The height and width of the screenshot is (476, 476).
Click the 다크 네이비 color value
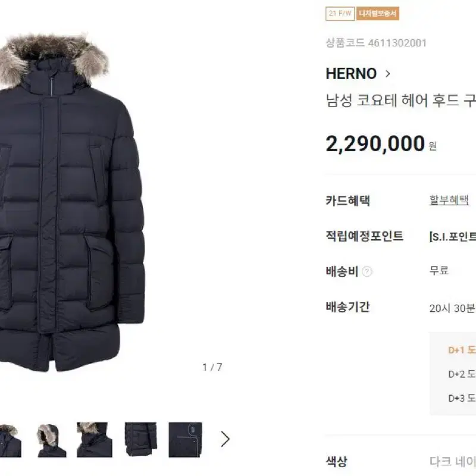point(453,462)
